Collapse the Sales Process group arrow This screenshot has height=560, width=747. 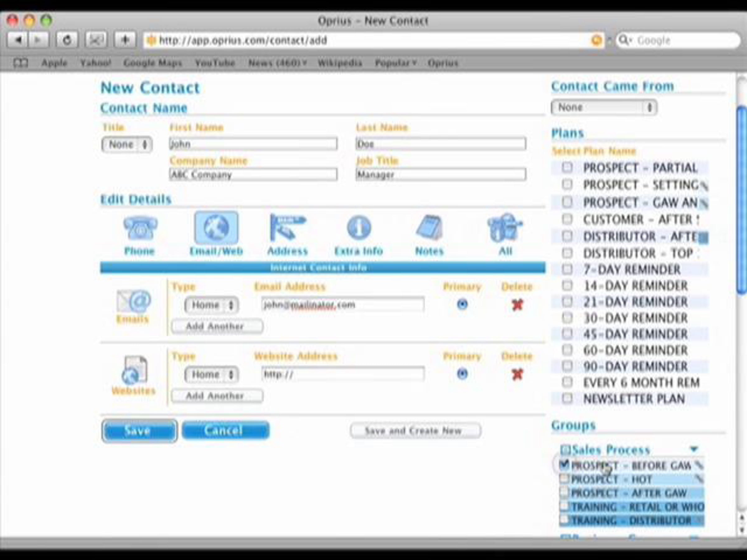pyautogui.click(x=694, y=449)
